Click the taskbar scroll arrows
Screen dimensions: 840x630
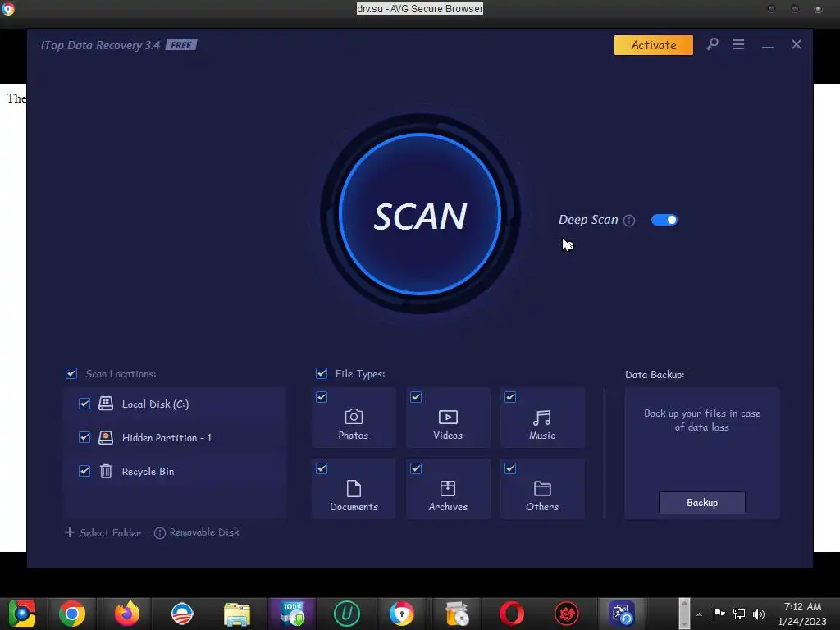[684, 614]
